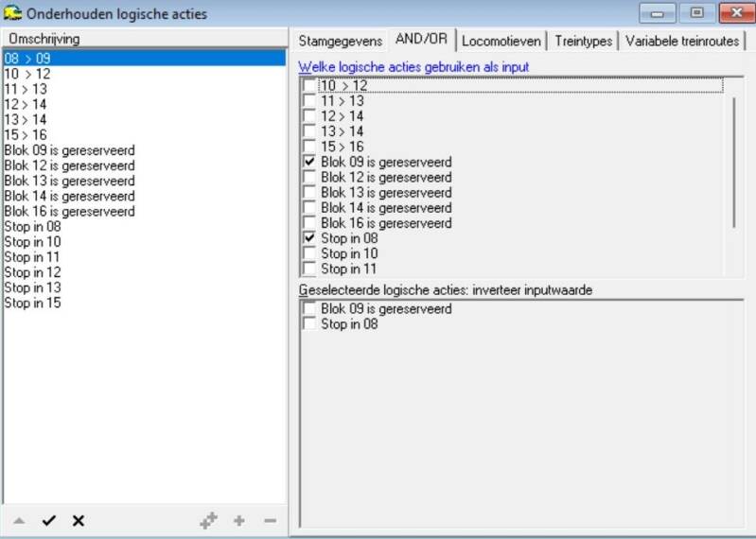Select '08 > 09' in the description list
This screenshot has width=756, height=539.
point(144,59)
